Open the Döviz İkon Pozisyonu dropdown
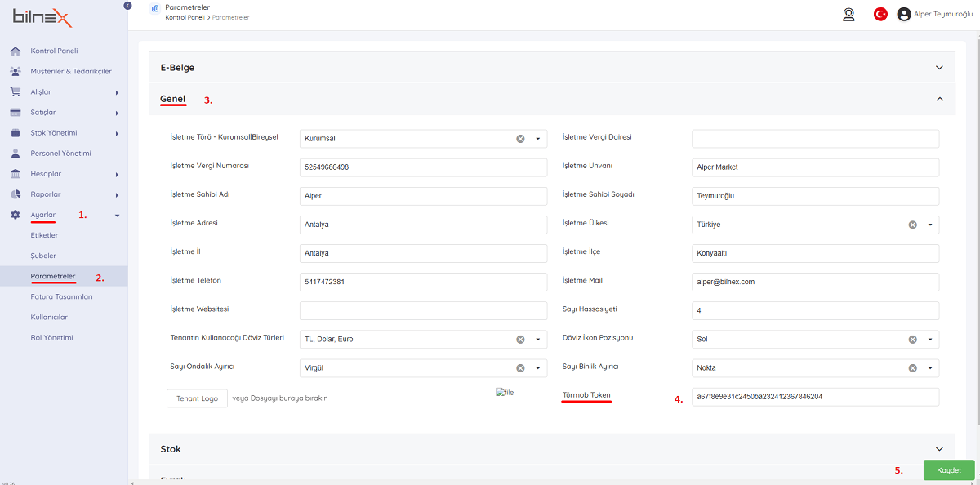The image size is (980, 485). coord(929,339)
